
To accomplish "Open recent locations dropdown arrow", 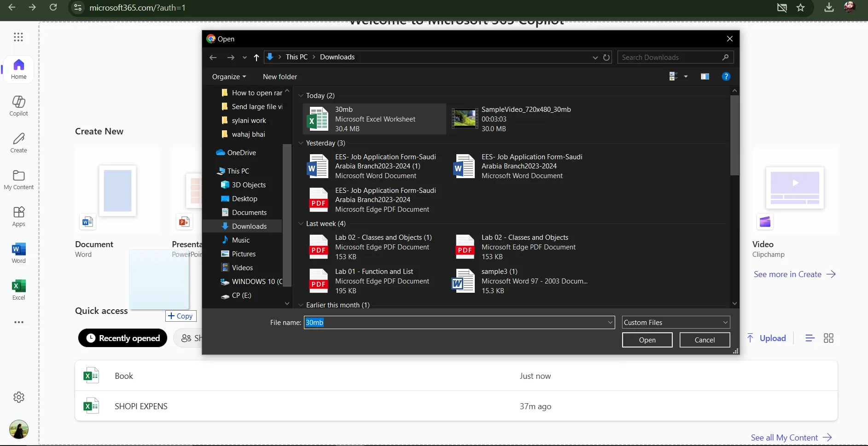I will (x=245, y=58).
